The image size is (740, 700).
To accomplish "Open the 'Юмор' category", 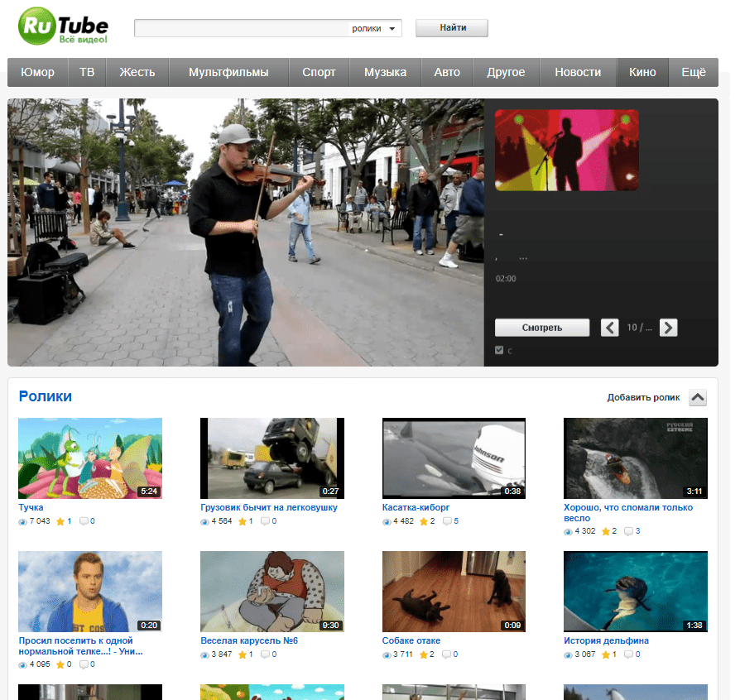I will coord(38,72).
